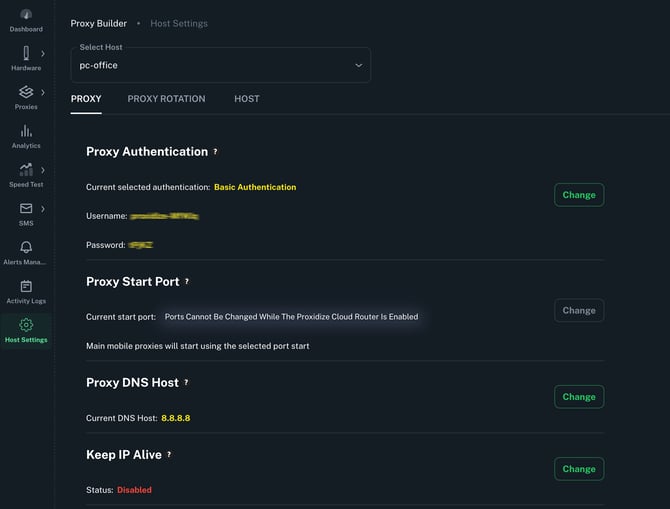This screenshot has width=670, height=509.
Task: Open the Speed Test sidebar icon
Action: (x=26, y=170)
